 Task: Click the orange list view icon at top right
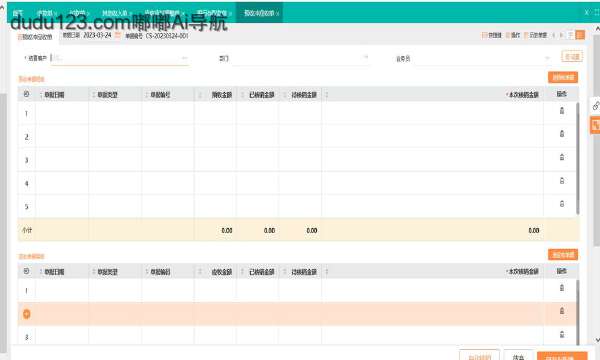(580, 35)
